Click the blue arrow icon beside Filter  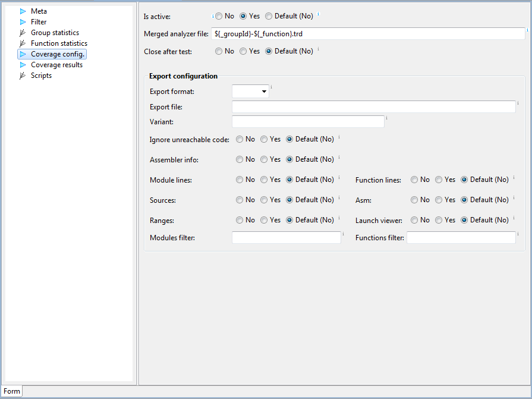[23, 22]
